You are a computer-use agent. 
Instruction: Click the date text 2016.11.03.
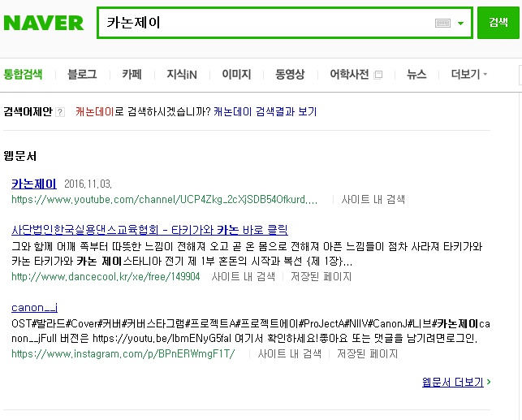click(88, 184)
